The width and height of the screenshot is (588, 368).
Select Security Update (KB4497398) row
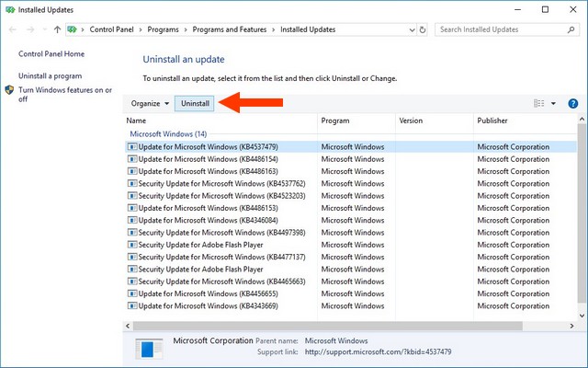(x=351, y=233)
